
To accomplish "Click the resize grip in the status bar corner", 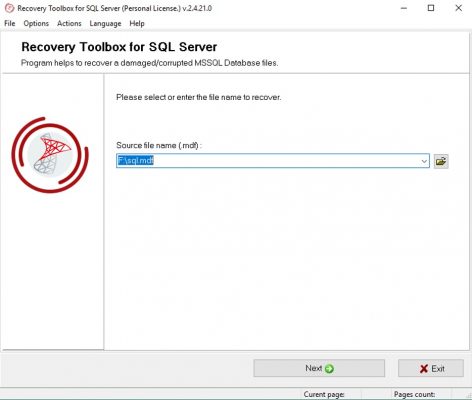I will click(468, 395).
